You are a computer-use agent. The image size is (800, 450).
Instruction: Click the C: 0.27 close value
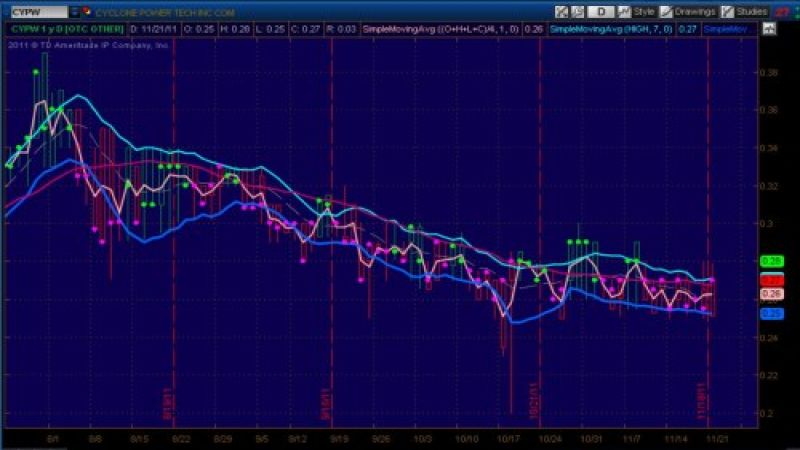tap(305, 29)
